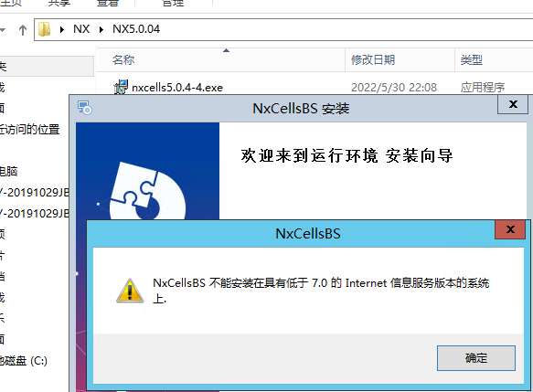Select 访问的位置 in navigation pane

pyautogui.click(x=29, y=130)
